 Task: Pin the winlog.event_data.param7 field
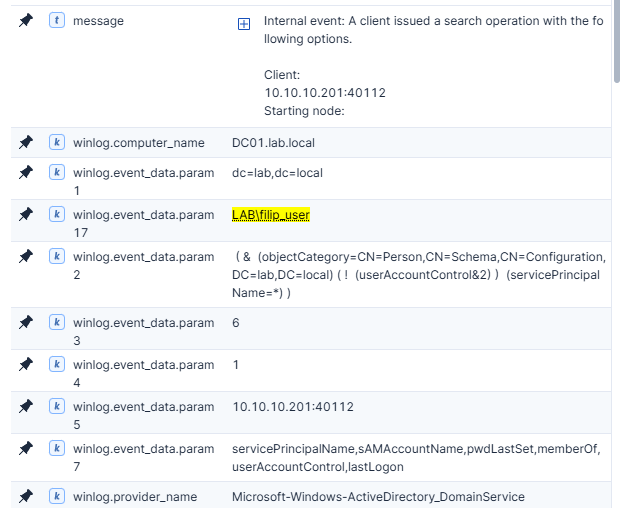(26, 448)
